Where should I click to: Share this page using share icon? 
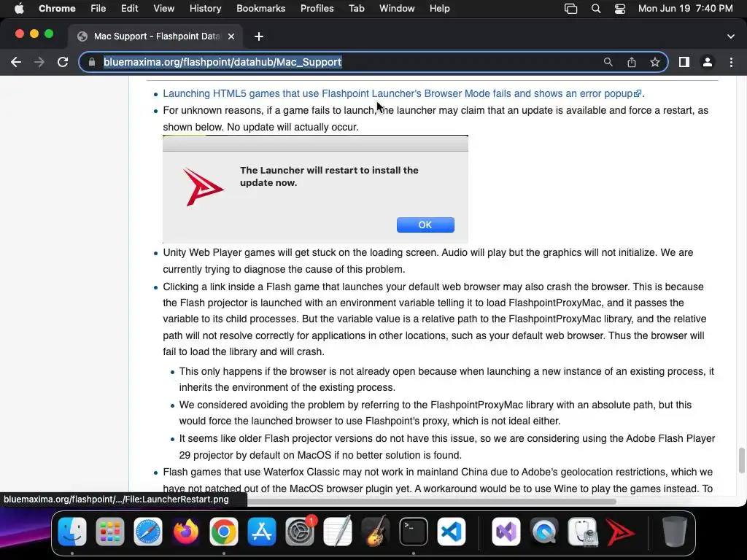(632, 63)
